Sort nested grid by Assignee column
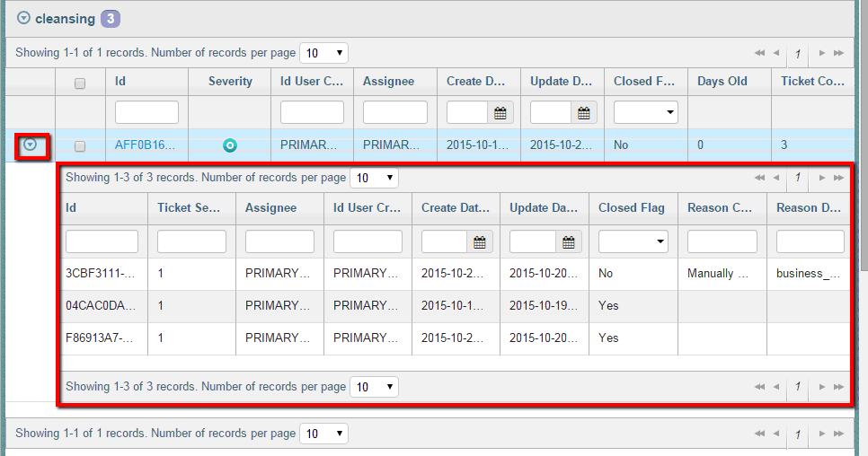The width and height of the screenshot is (868, 456). (270, 207)
